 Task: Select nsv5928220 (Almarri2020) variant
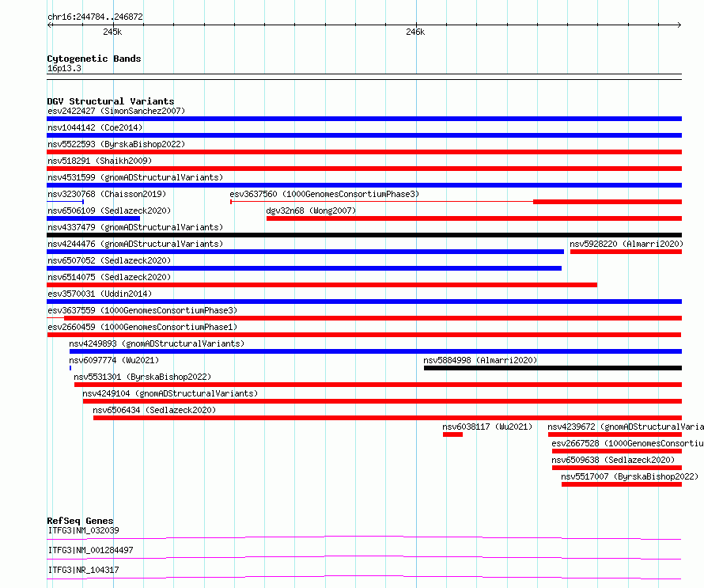pyautogui.click(x=626, y=244)
